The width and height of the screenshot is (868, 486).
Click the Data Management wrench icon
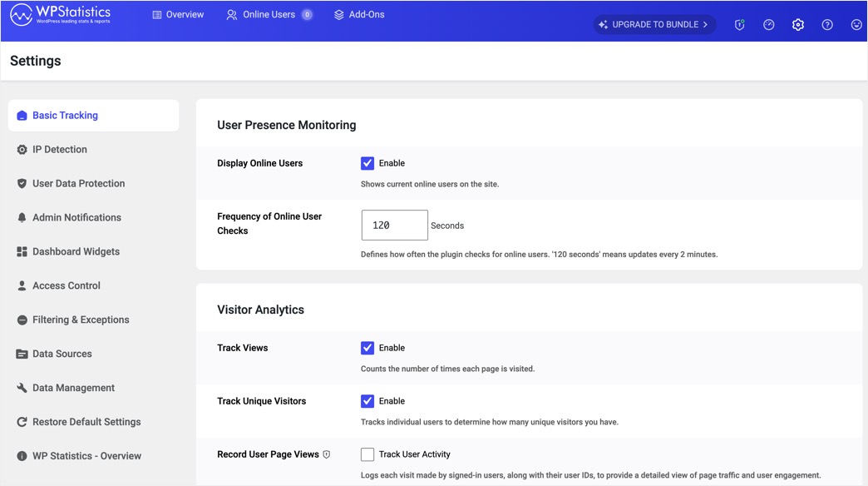[x=22, y=388]
